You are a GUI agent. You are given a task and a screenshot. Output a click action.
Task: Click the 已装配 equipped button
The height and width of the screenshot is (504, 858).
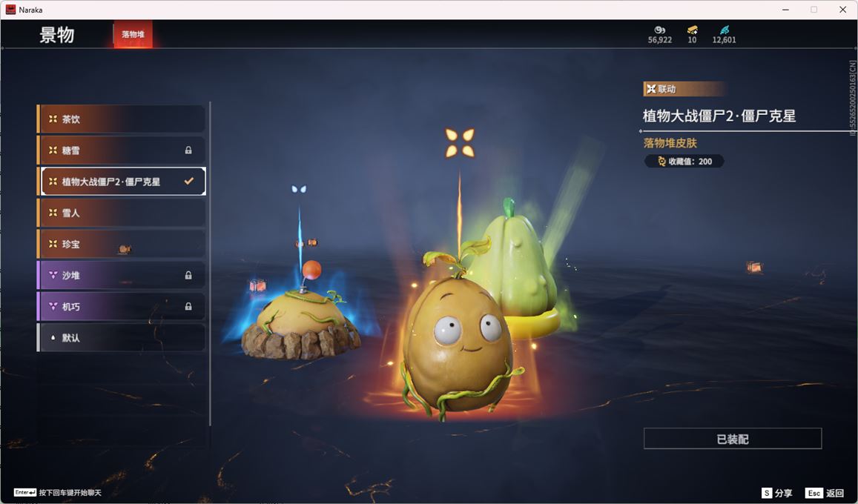click(732, 438)
